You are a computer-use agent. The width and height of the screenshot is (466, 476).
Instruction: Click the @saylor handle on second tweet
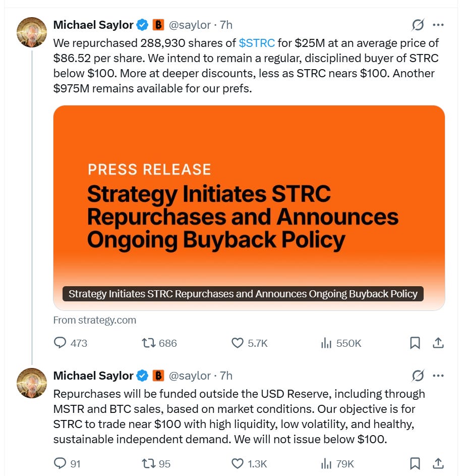pos(190,376)
